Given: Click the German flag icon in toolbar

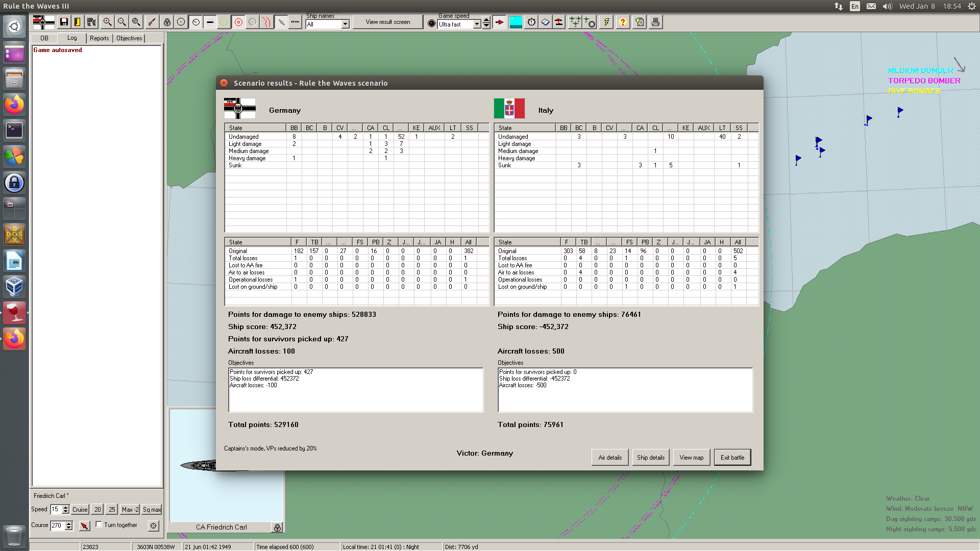Looking at the screenshot, I should pos(43,22).
